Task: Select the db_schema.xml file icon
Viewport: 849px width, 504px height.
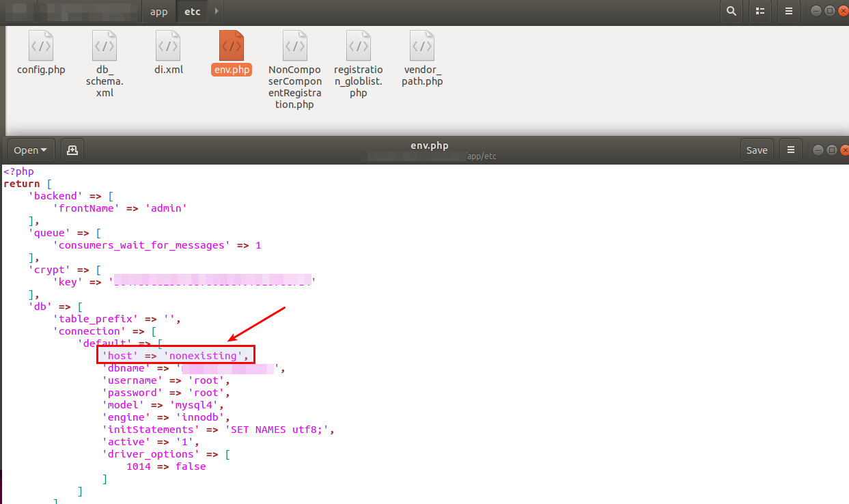Action: pyautogui.click(x=104, y=53)
